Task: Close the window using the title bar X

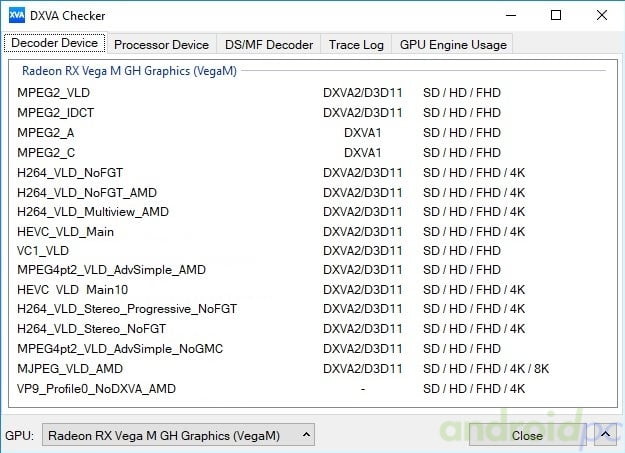Action: [x=600, y=16]
